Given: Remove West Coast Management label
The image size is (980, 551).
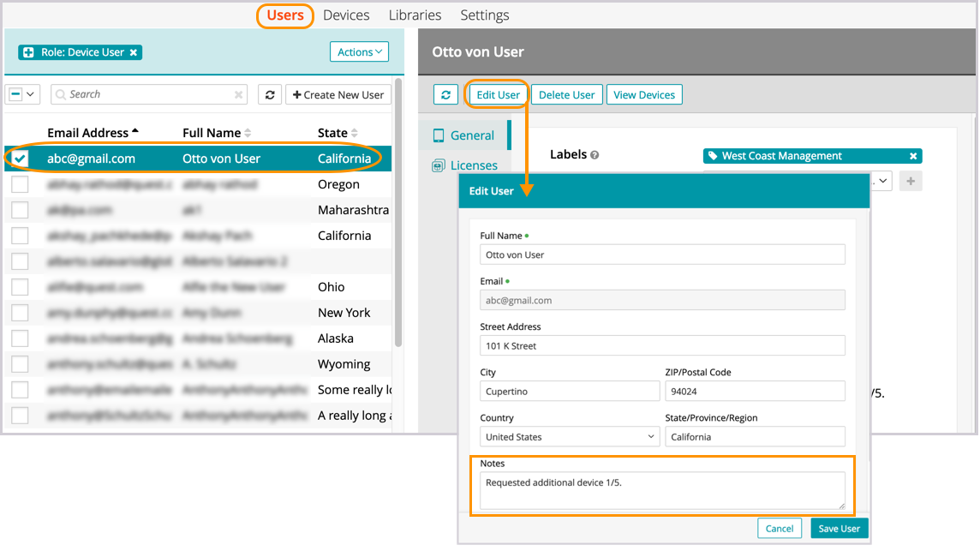Looking at the screenshot, I should point(913,156).
